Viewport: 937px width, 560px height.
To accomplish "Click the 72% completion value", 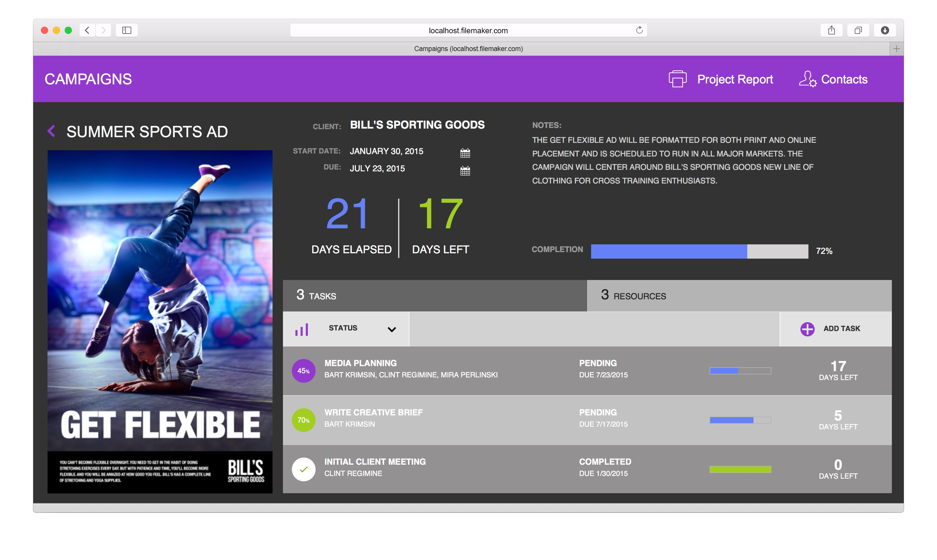I will tap(824, 251).
